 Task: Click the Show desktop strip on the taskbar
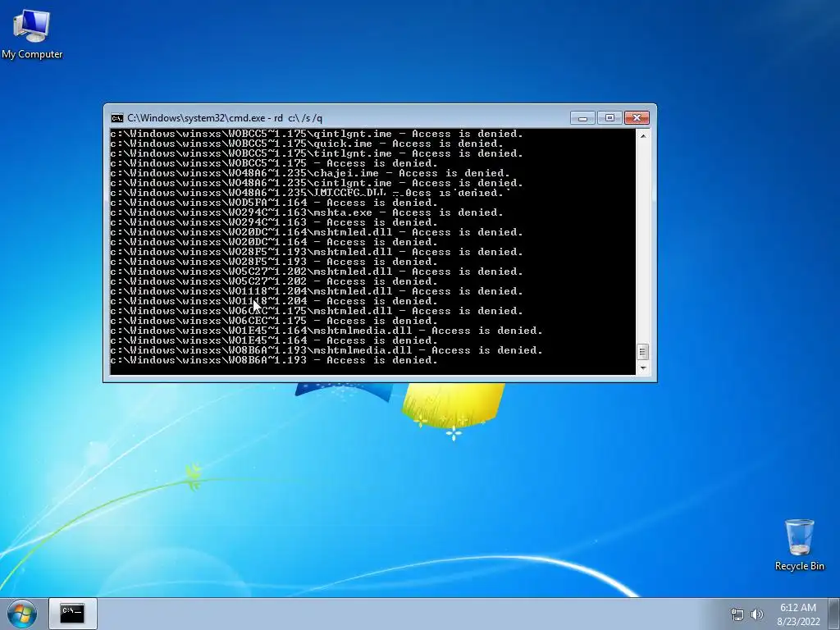point(834,614)
